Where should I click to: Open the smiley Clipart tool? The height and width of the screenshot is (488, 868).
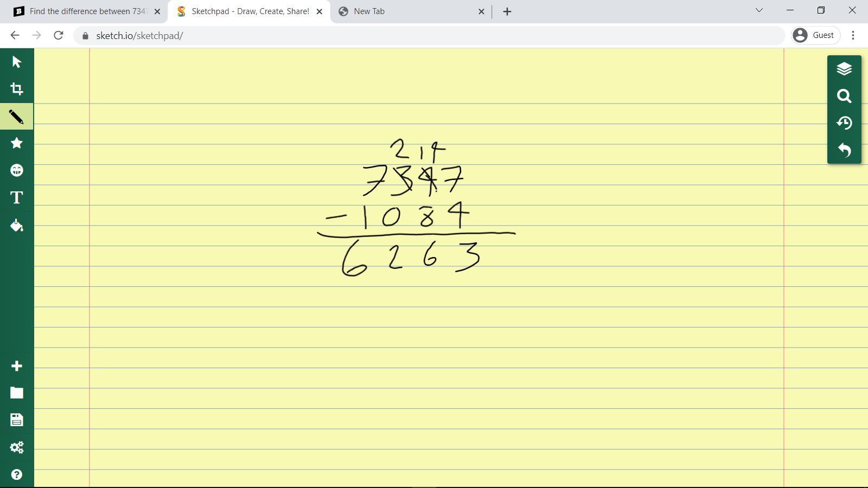pyautogui.click(x=17, y=170)
